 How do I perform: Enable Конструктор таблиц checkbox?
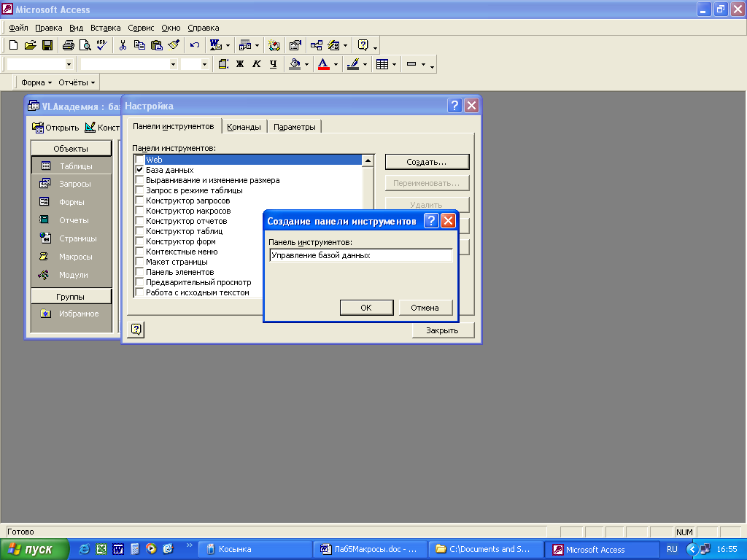click(139, 231)
